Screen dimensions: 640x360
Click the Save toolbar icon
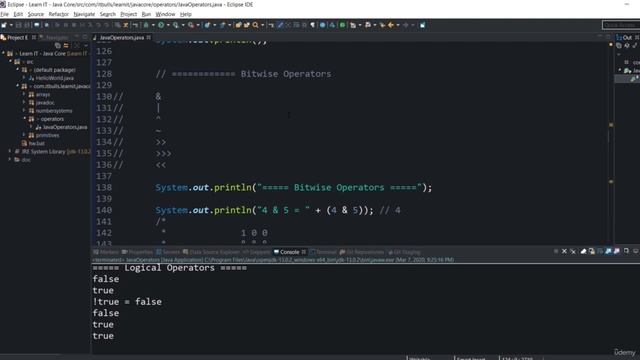tap(18, 25)
